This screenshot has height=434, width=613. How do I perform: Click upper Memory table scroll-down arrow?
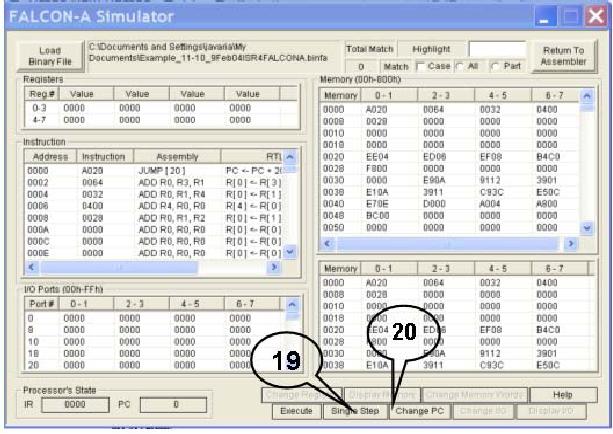click(x=587, y=228)
